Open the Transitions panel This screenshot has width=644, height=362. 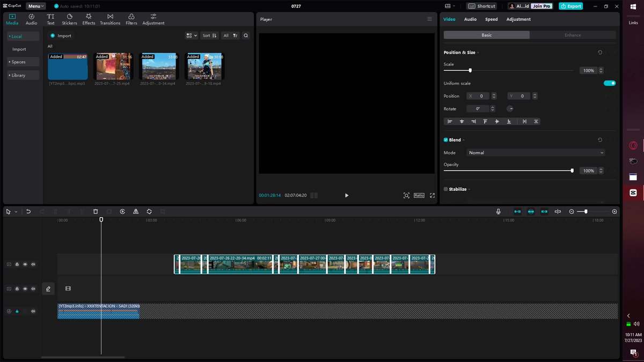coord(110,19)
